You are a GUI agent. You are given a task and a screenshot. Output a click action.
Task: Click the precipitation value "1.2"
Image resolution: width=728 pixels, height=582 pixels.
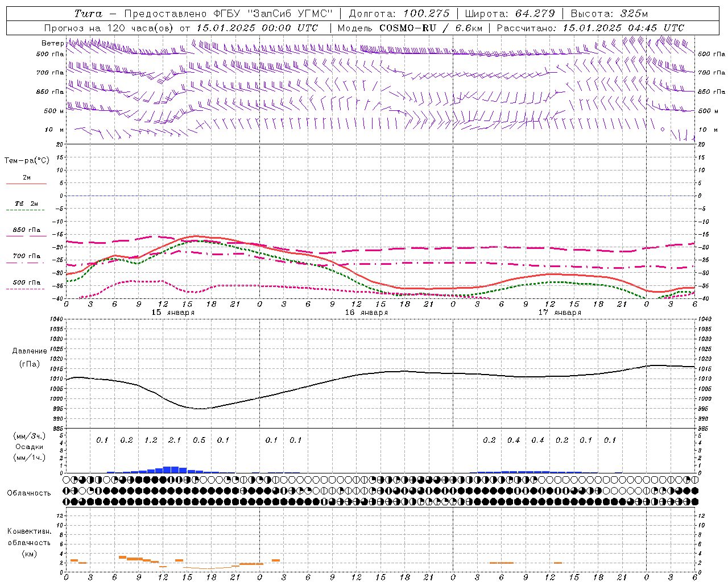(x=151, y=440)
